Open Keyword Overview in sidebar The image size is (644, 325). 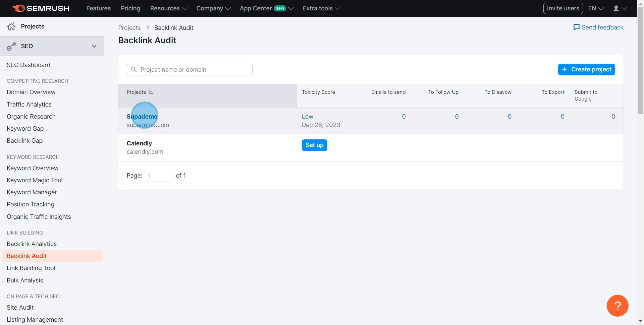click(x=33, y=168)
